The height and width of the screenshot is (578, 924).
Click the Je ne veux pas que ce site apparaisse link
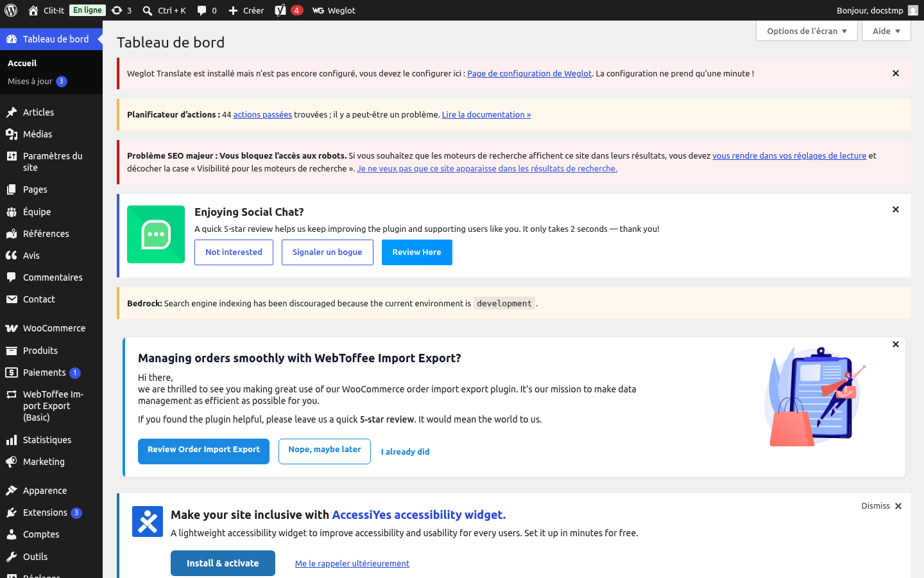tap(487, 168)
